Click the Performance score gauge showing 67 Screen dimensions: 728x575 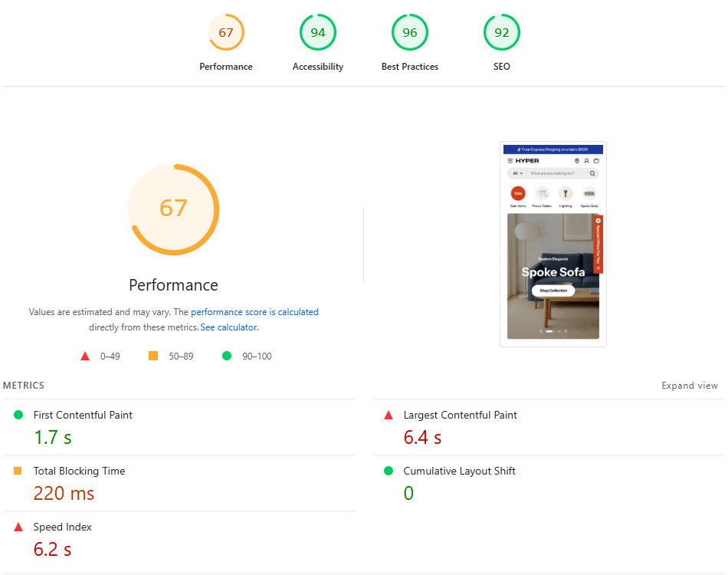coord(226,33)
